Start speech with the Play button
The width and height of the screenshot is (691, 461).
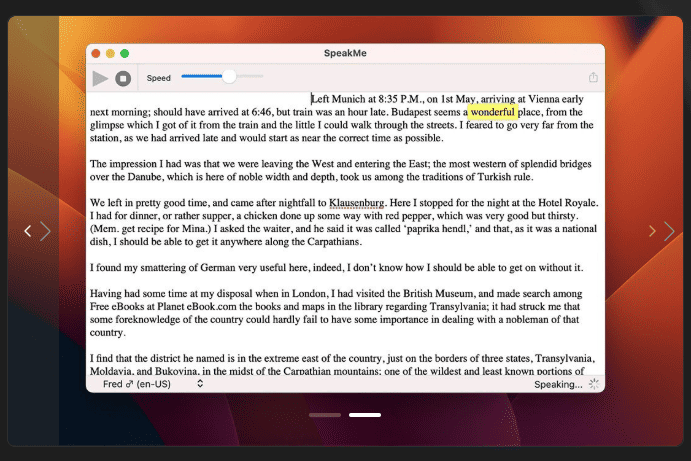coord(100,78)
